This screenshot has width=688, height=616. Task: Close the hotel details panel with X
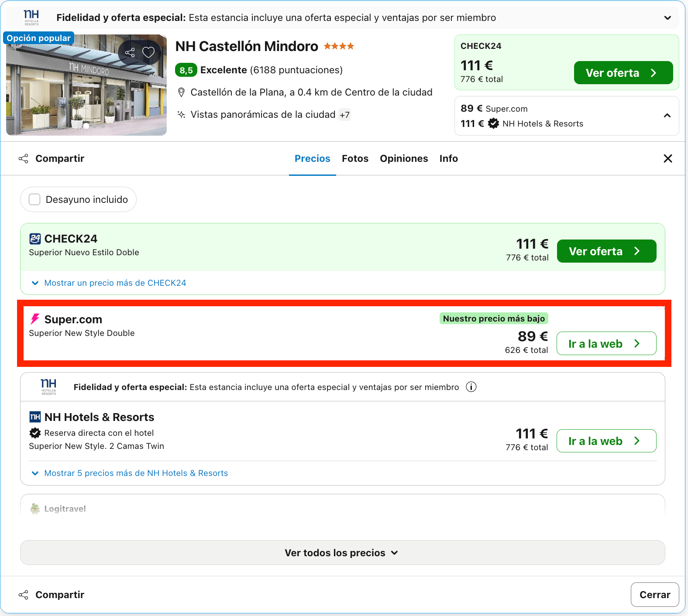pyautogui.click(x=668, y=158)
